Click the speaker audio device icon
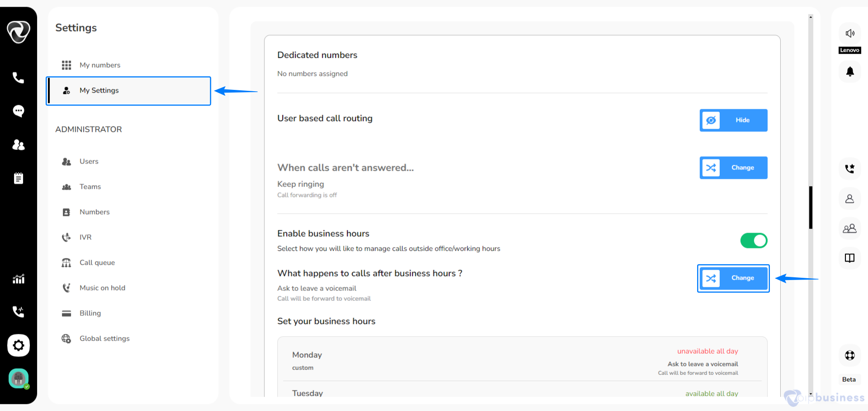This screenshot has height=411, width=868. click(850, 33)
